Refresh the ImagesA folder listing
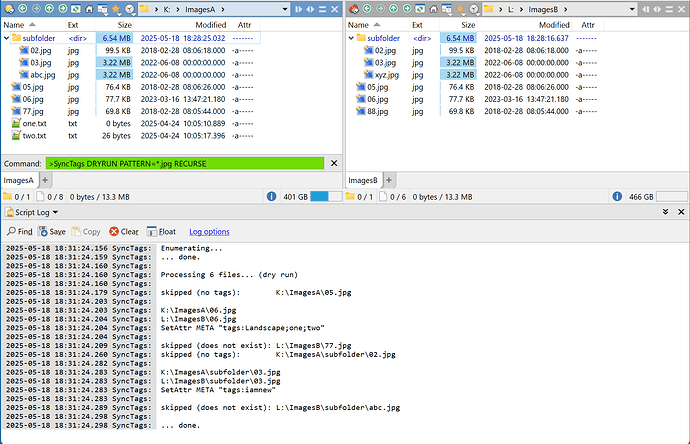Viewport: 690px width, 444px height. coord(76,9)
